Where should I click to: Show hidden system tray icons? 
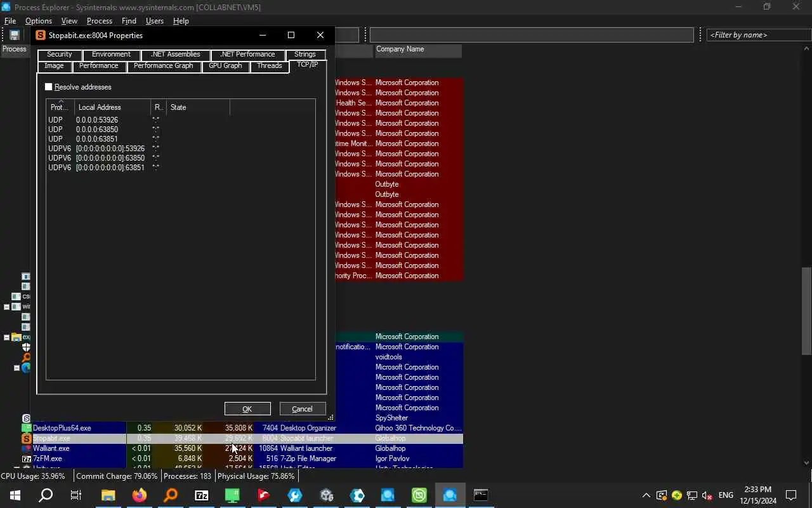[x=646, y=495]
